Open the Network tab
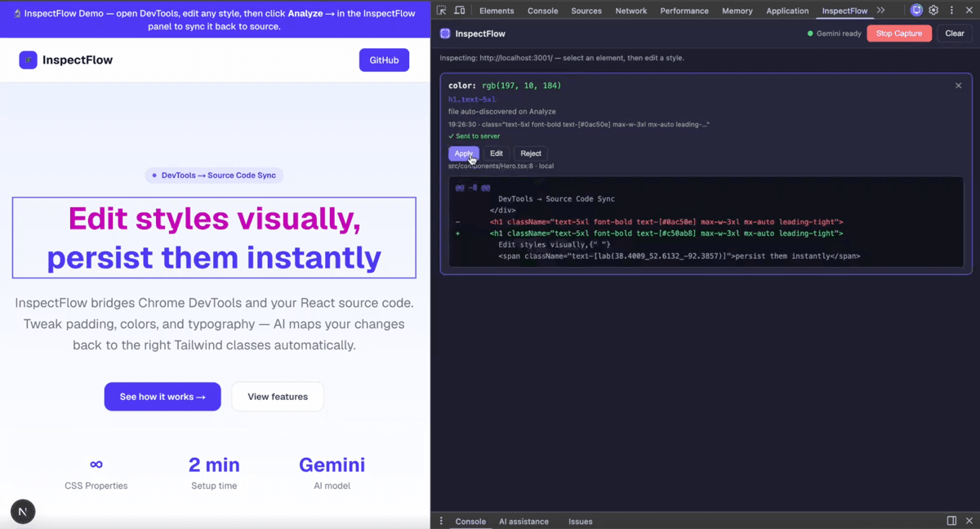Screen dimensions: 980x529 [x=630, y=11]
